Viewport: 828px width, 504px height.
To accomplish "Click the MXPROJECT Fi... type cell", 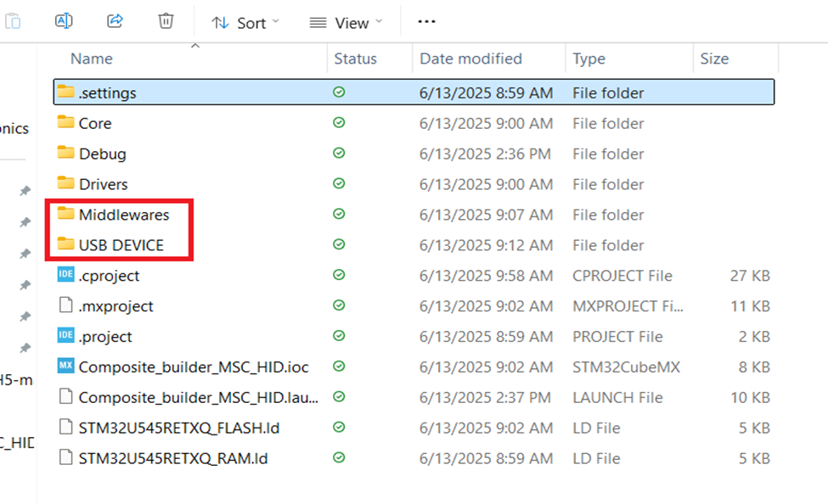I will point(628,306).
